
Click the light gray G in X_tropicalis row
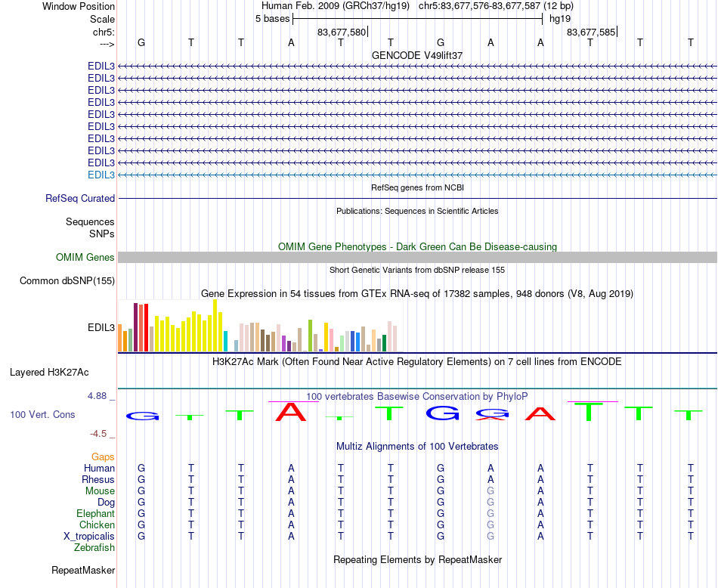[491, 537]
